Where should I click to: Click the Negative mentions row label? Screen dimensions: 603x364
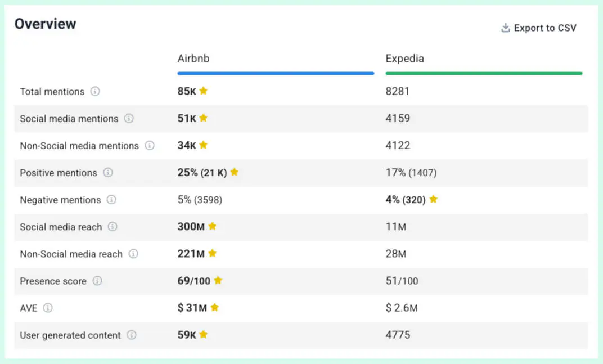click(x=60, y=200)
